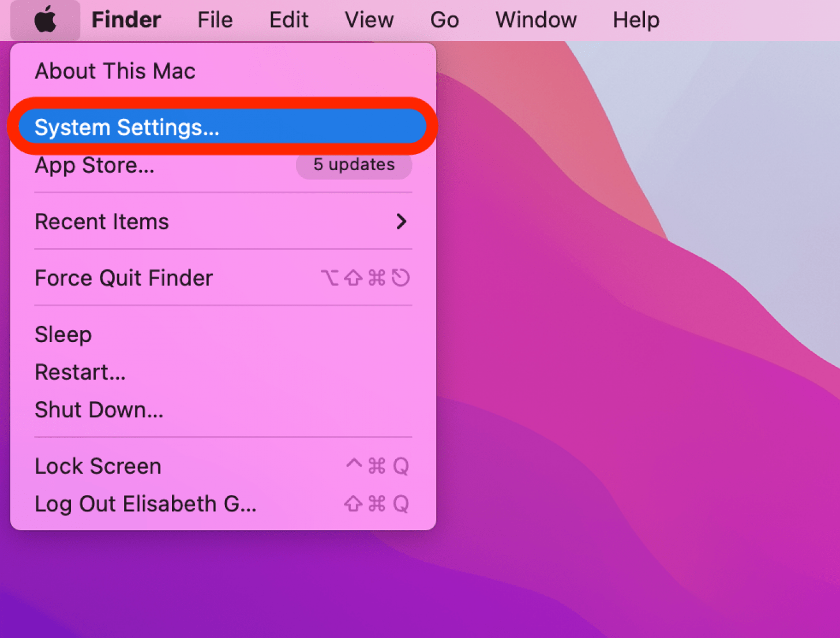
Task: Click the Recent Items chevron arrow
Action: click(x=402, y=222)
